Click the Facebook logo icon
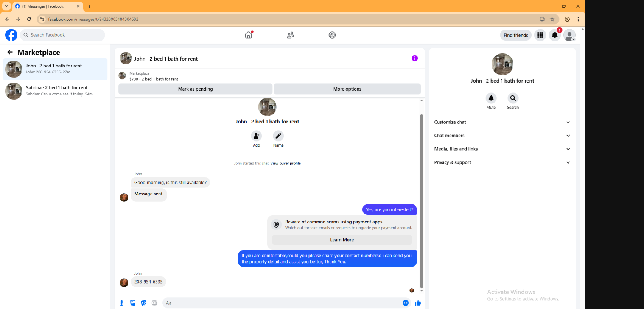Image resolution: width=644 pixels, height=309 pixels. [x=11, y=35]
